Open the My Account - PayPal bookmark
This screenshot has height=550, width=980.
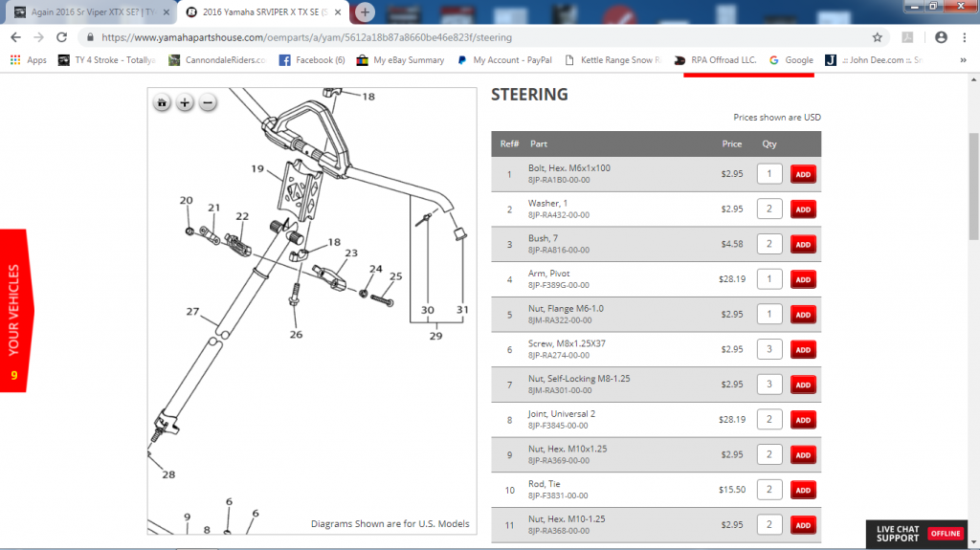504,60
